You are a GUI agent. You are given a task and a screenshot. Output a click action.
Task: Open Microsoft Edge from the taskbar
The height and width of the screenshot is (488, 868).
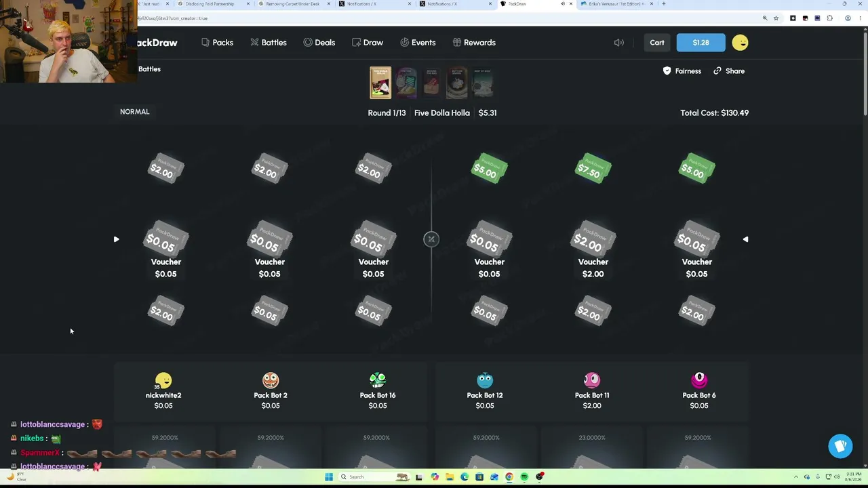tap(465, 477)
